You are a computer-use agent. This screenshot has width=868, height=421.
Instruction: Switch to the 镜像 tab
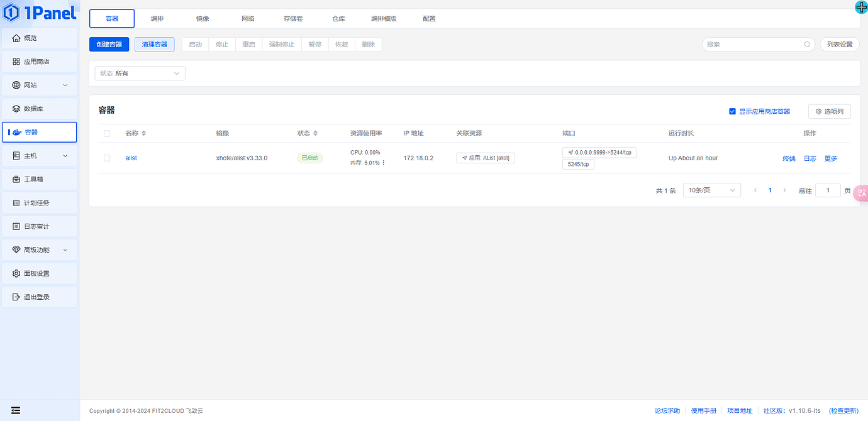click(x=203, y=18)
